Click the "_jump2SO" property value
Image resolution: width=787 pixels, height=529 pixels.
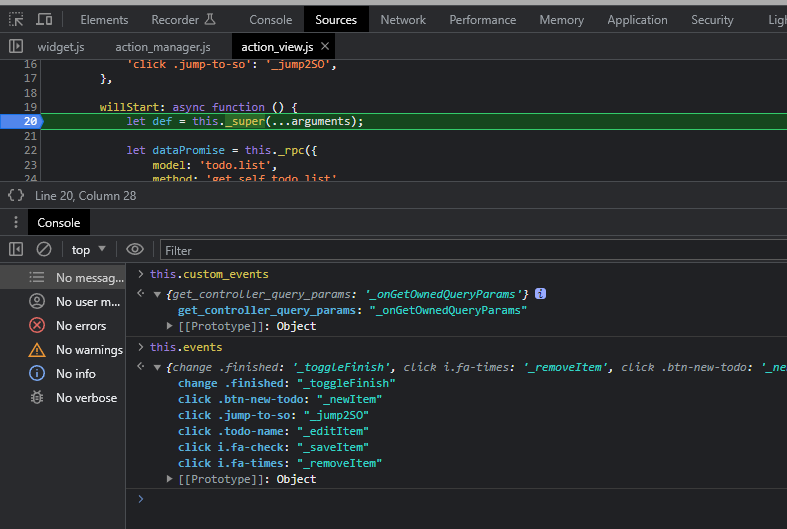coord(336,415)
